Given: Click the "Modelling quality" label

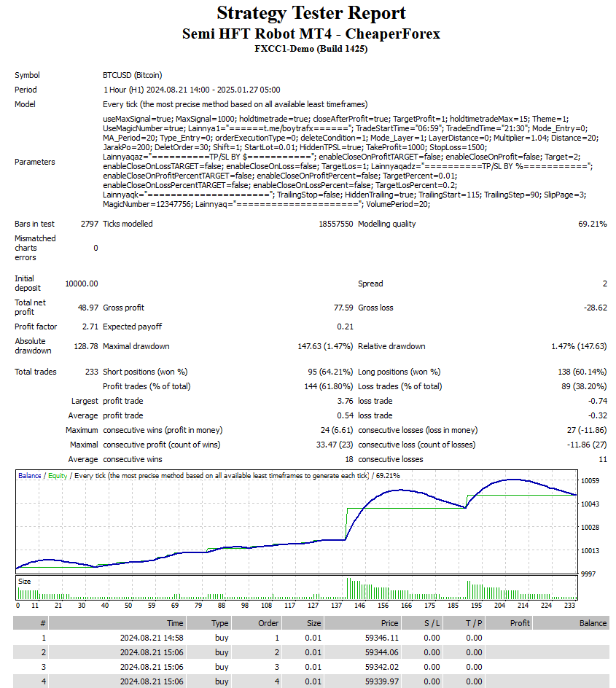Looking at the screenshot, I should click(386, 224).
